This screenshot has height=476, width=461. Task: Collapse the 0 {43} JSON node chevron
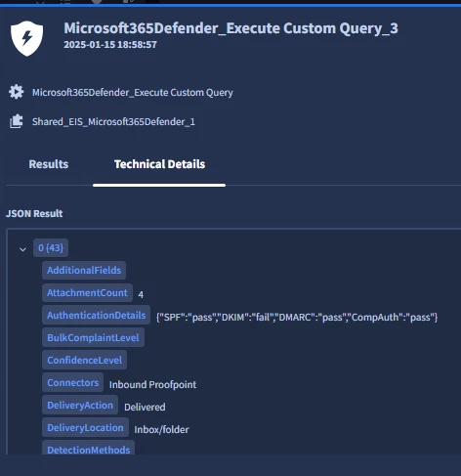point(22,249)
